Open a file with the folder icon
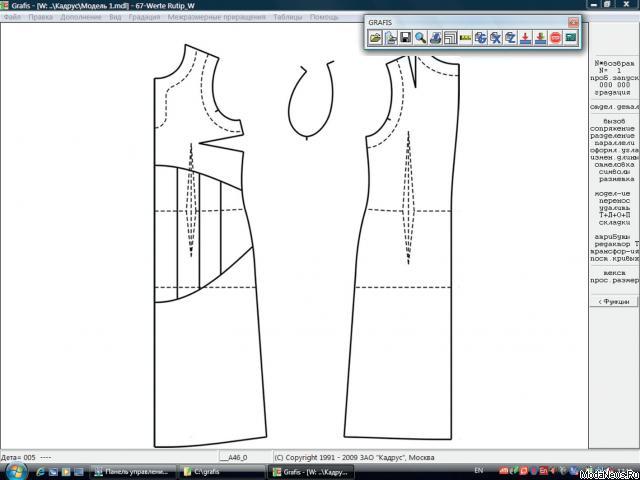Viewport: 640px width, 480px height. coord(375,38)
